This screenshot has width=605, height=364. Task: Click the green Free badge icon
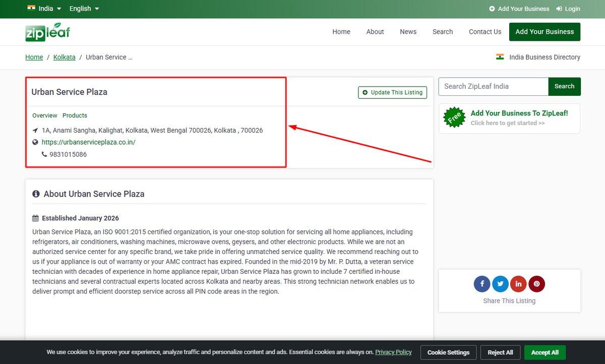click(x=454, y=117)
